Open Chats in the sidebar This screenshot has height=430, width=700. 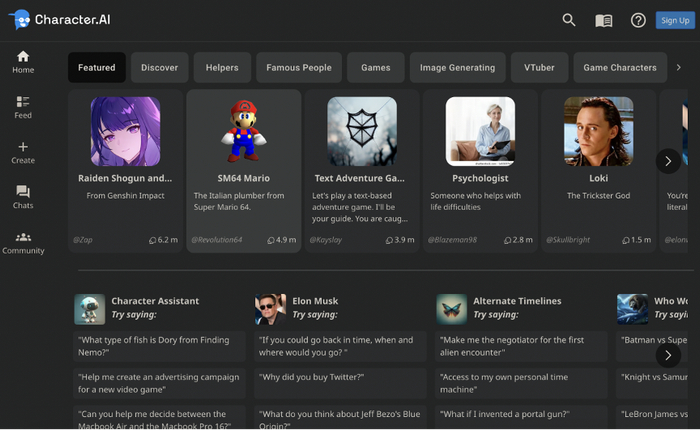[x=23, y=197]
